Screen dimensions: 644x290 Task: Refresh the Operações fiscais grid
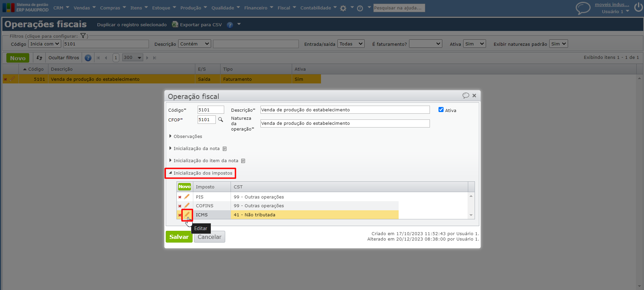coord(39,58)
